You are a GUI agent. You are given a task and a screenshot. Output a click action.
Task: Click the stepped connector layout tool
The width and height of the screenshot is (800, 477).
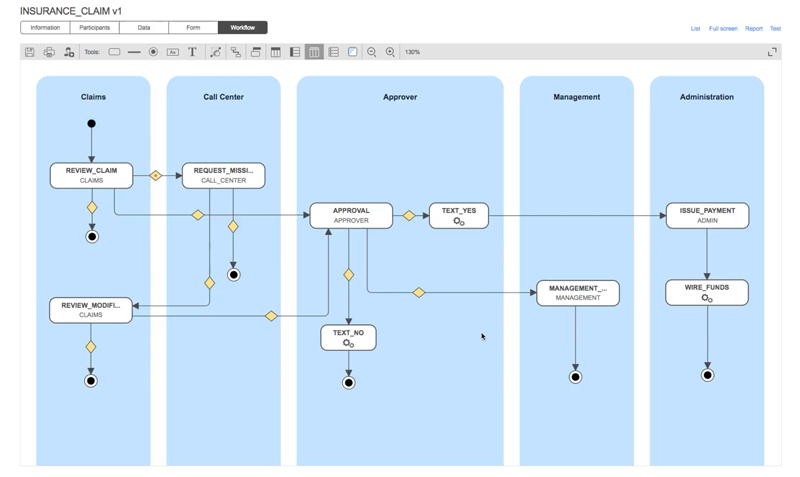pos(236,52)
